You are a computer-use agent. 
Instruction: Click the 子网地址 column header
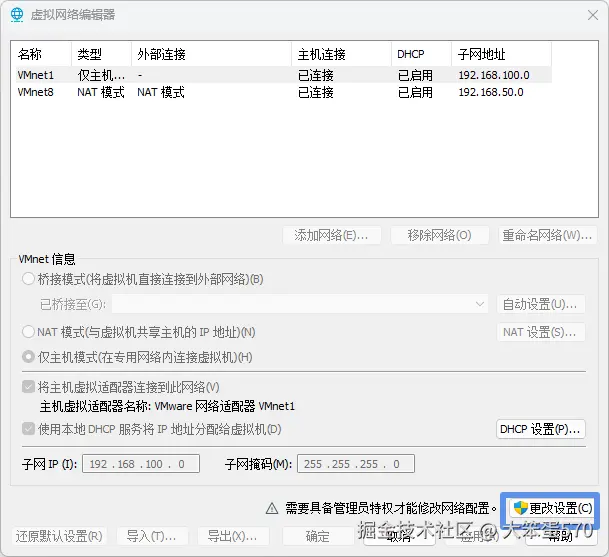click(x=501, y=54)
